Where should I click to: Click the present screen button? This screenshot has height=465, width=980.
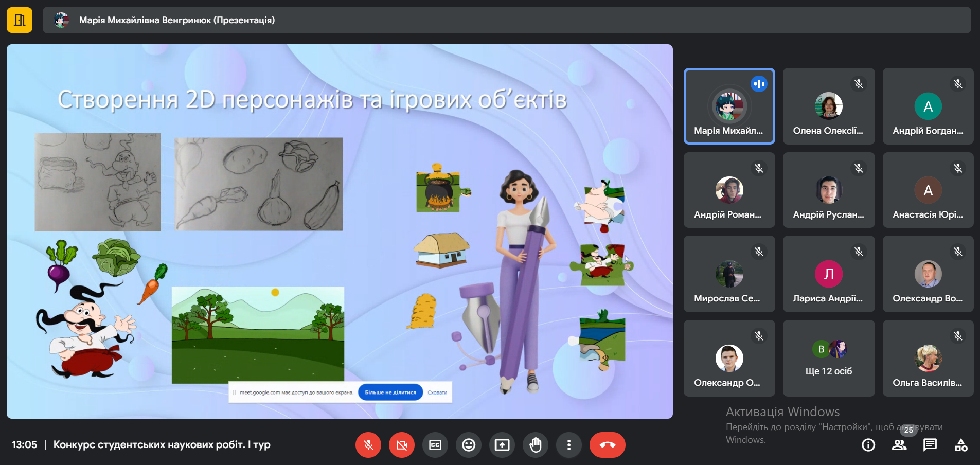502,445
